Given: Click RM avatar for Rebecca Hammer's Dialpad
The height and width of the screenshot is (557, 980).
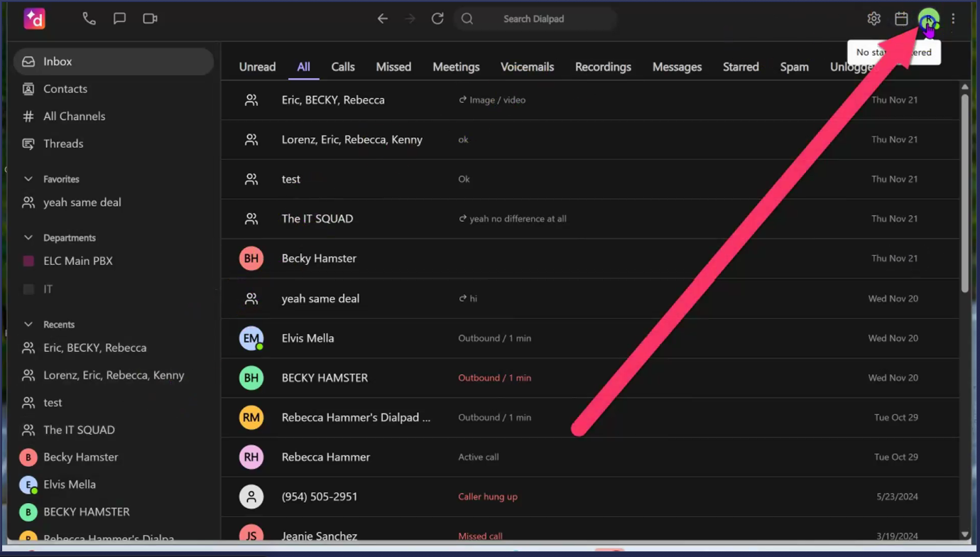Looking at the screenshot, I should (x=251, y=417).
